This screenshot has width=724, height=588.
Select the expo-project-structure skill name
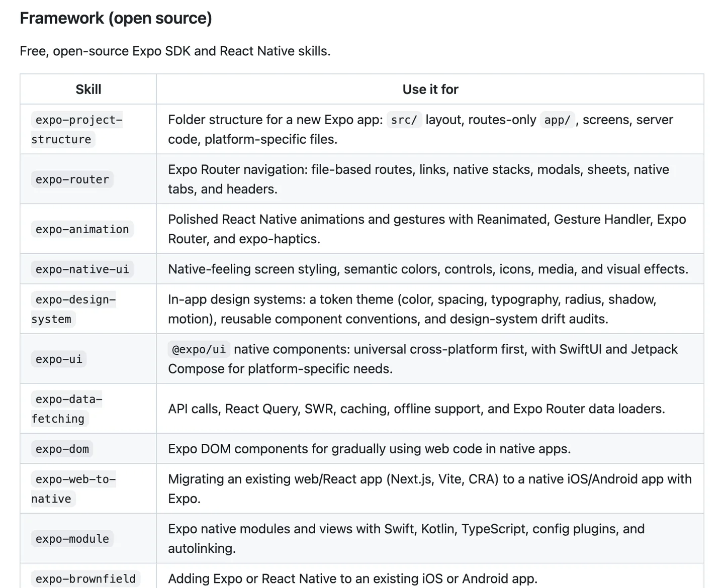(x=77, y=129)
